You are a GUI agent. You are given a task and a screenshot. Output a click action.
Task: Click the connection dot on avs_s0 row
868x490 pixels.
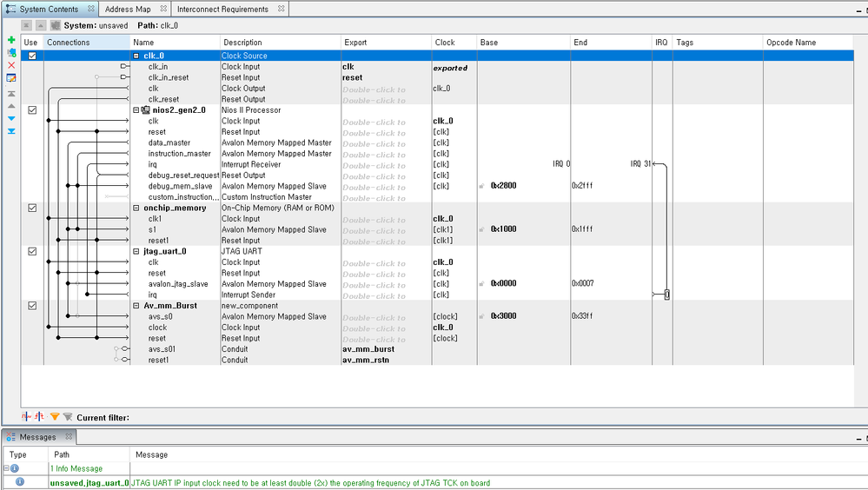point(68,316)
